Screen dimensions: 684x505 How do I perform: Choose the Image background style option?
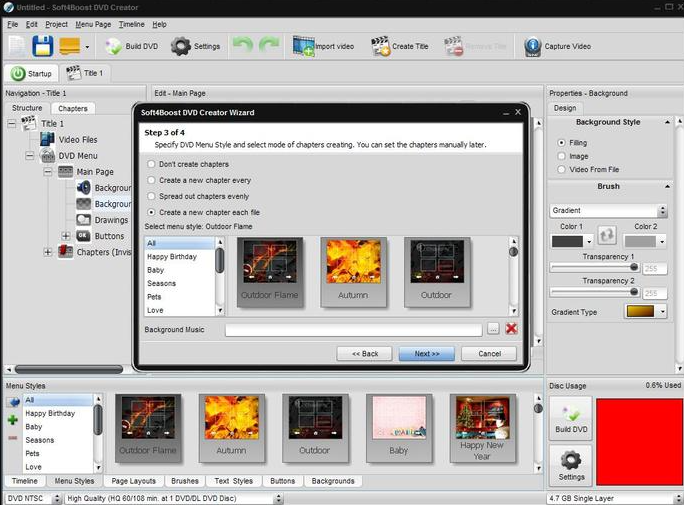pyautogui.click(x=561, y=156)
